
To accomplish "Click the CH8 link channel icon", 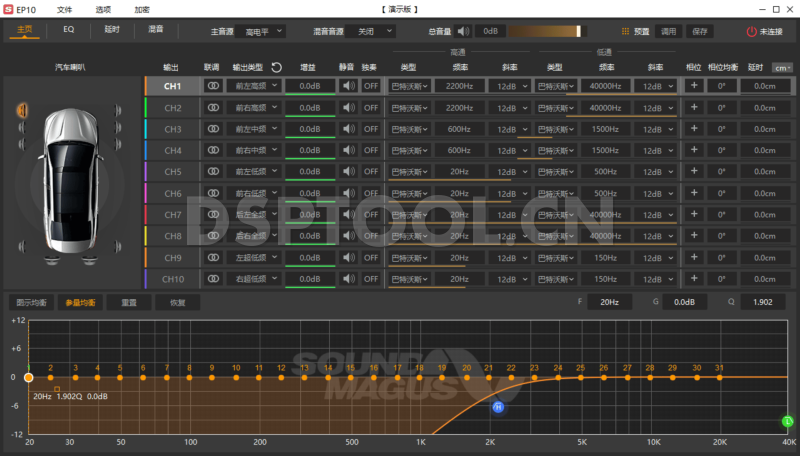I will coord(213,236).
